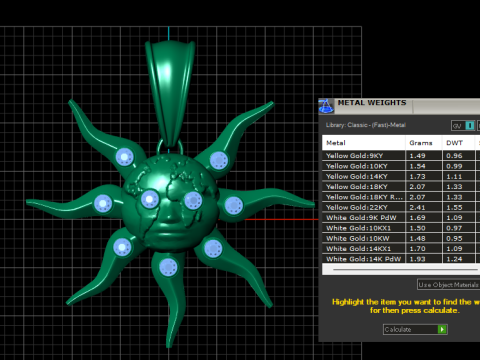Click the Library: Classic - (Fast)-Metal label
The height and width of the screenshot is (360, 480).
366,125
